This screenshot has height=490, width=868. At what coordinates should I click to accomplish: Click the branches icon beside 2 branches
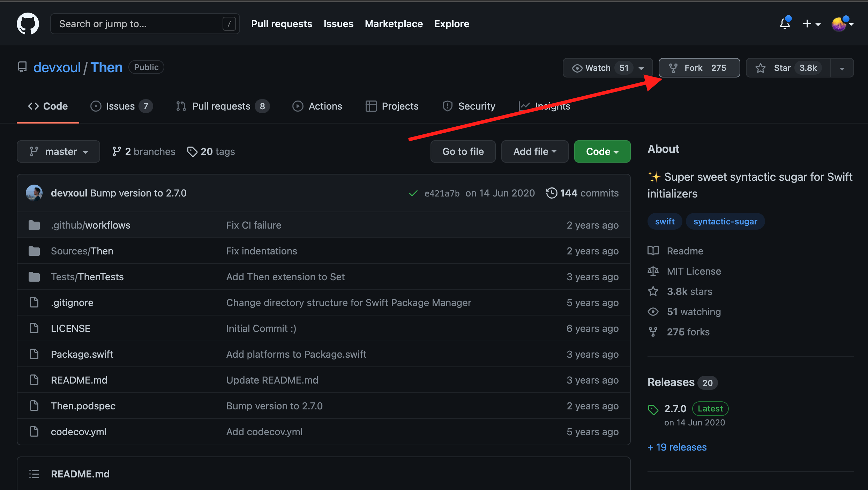tap(116, 151)
